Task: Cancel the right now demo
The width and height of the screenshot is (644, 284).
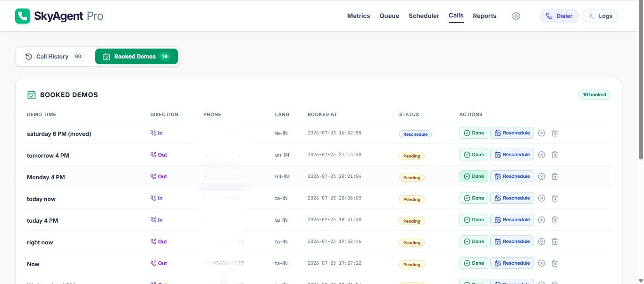Action: click(542, 242)
